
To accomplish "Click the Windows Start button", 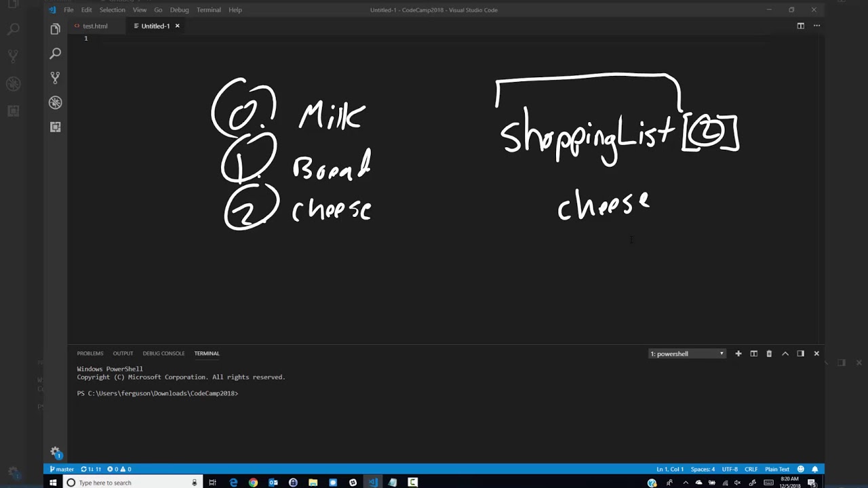I will (x=53, y=483).
